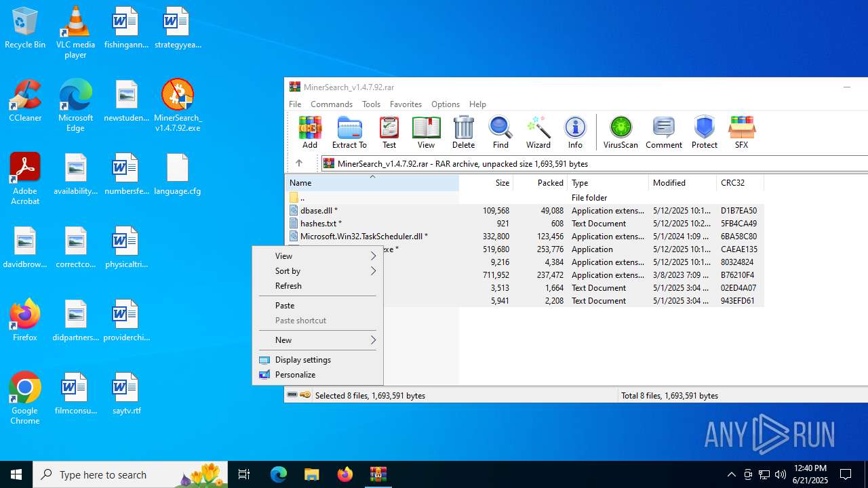
Task: Select Microsoft Edge desktop shortcut
Action: 75,106
